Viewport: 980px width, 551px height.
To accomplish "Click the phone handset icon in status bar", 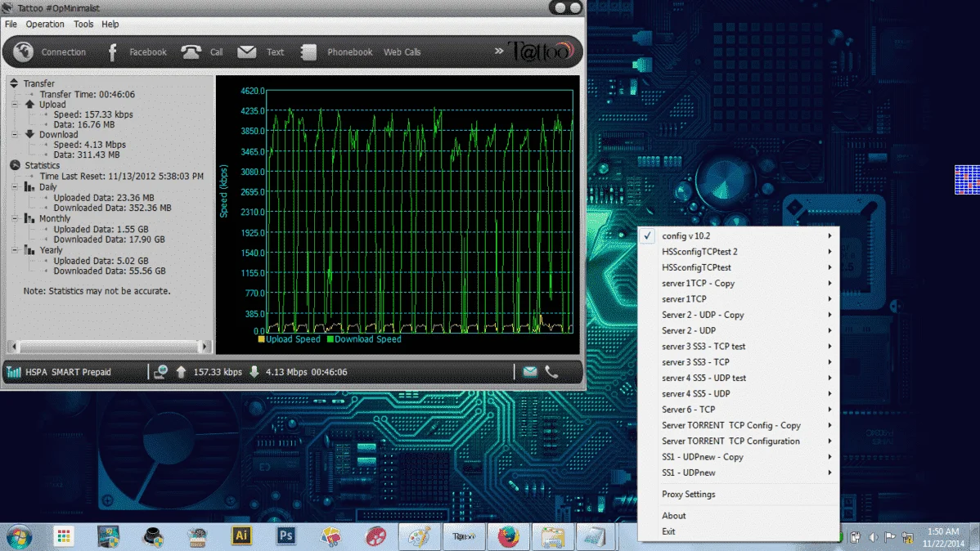I will click(x=551, y=372).
